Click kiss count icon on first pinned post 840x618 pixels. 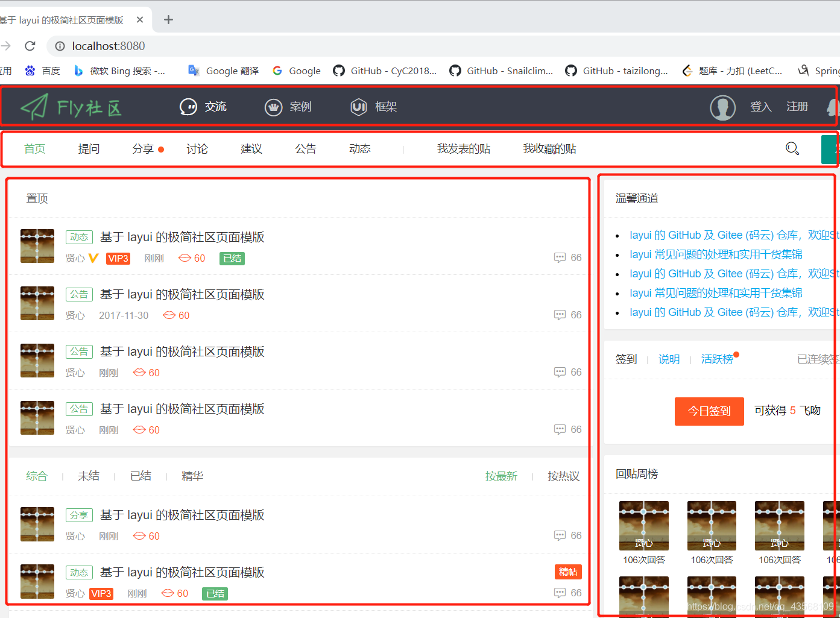coord(185,258)
